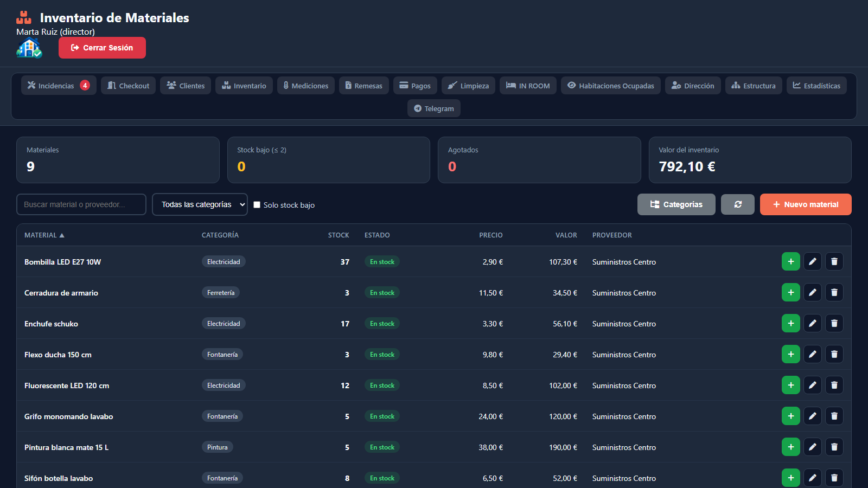Delete Grifo monomando lavabo material
This screenshot has height=488, width=868.
[x=834, y=416]
